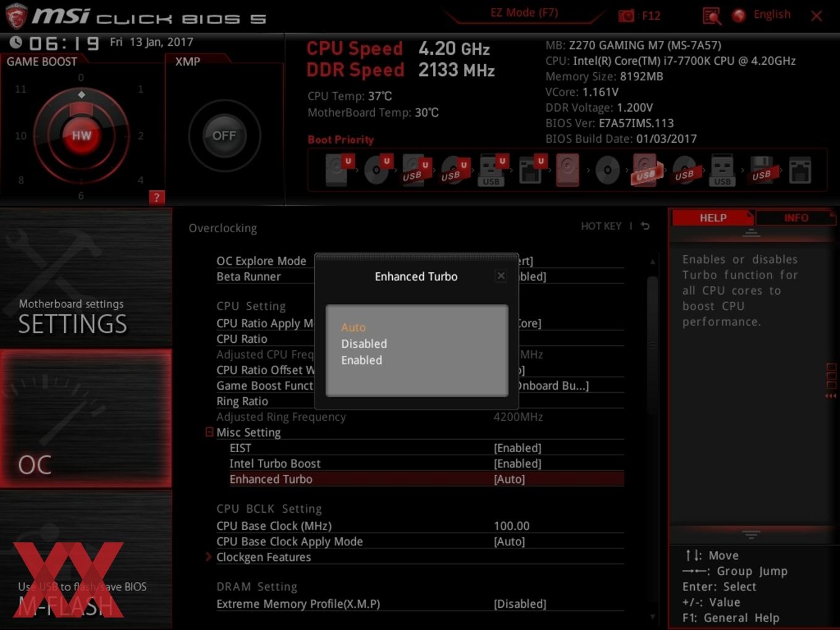Select the UEFI CD/DVD boot device icon
Screen dimensions: 840x630
377,170
